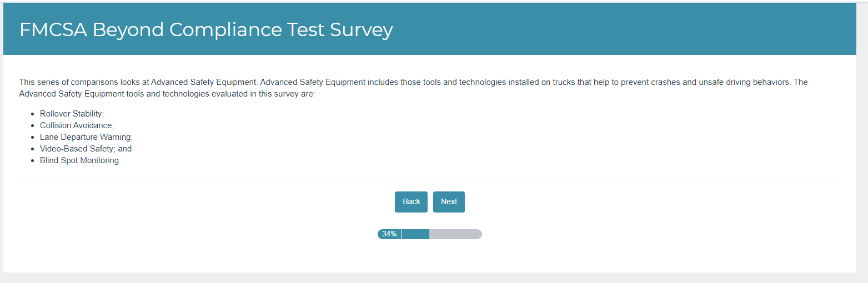Viewport: 868px width, 283px height.
Task: Select the Collision Avoidance list item
Action: (77, 125)
